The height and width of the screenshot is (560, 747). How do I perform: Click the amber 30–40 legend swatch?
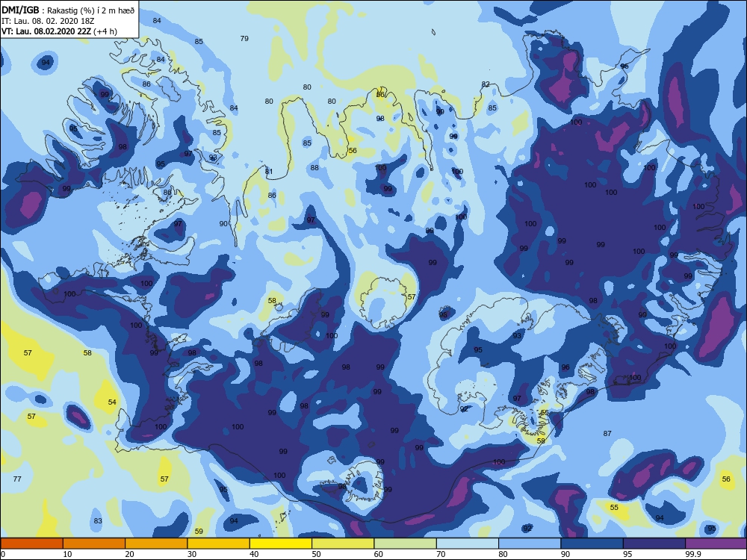[x=219, y=544]
